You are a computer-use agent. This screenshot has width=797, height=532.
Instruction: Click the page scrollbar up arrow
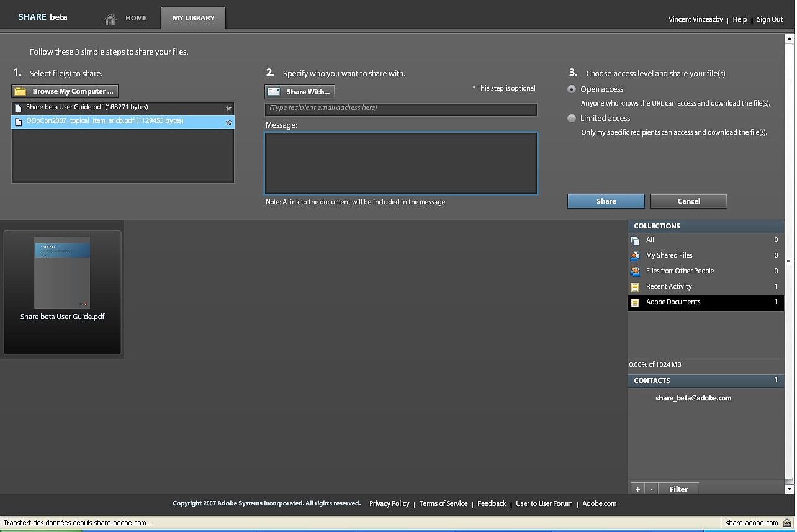[x=790, y=38]
